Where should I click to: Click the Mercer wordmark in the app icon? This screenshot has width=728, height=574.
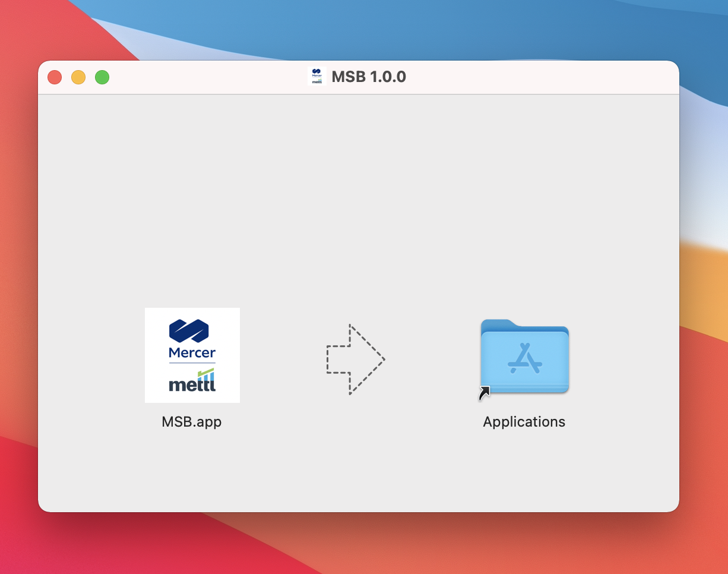coord(192,352)
